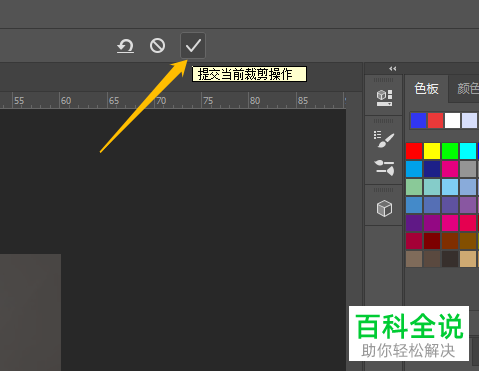Switch to the 色板 (Swatches) tab
This screenshot has width=479, height=371.
(x=426, y=89)
